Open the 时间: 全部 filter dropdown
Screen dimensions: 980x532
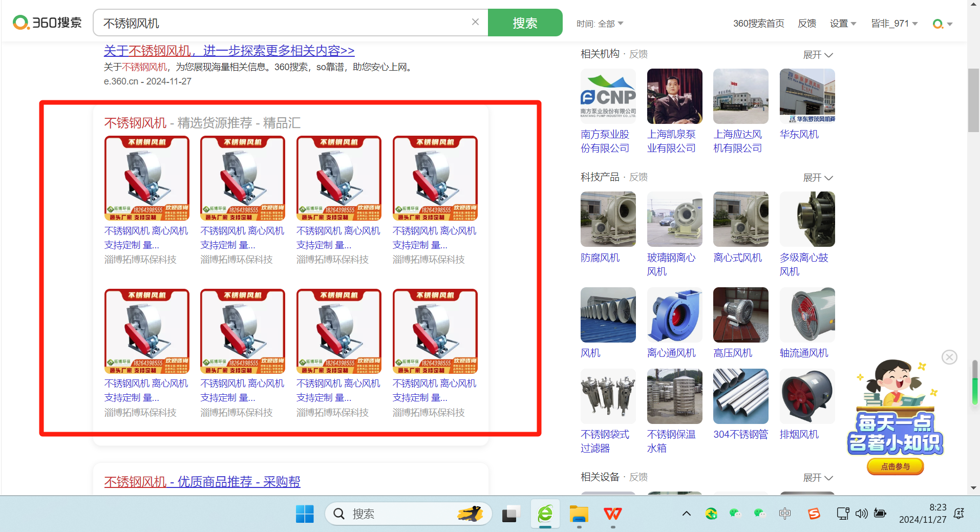tap(600, 24)
